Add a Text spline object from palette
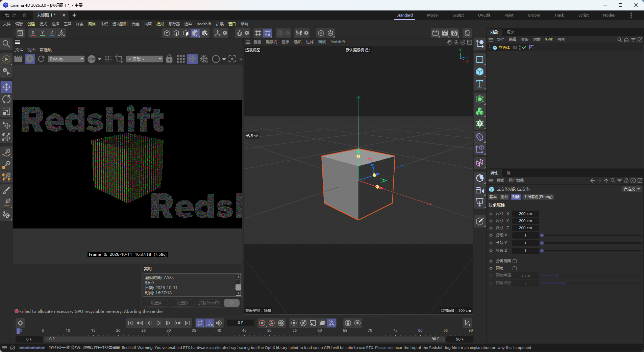Image resolution: width=644 pixels, height=352 pixels. 480,84
